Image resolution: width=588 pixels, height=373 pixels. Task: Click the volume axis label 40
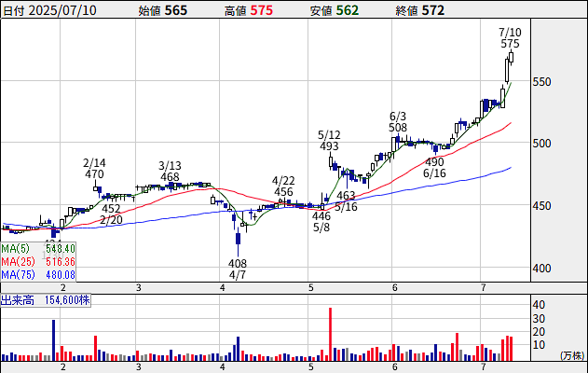pyautogui.click(x=539, y=304)
